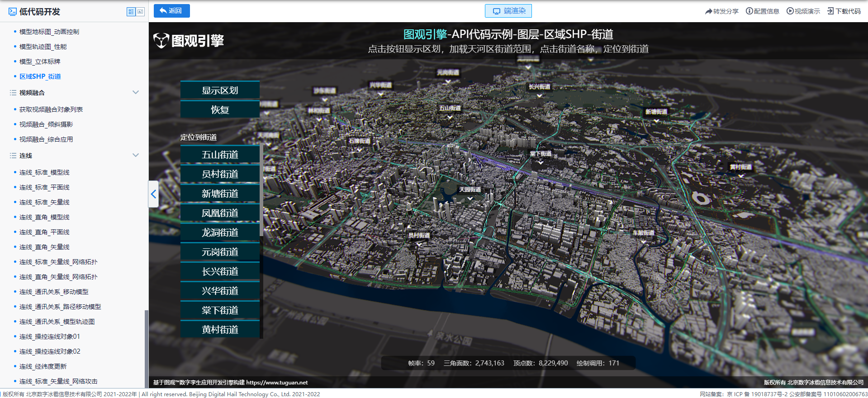Click the 低代码开发 terminal logo icon

[13, 12]
